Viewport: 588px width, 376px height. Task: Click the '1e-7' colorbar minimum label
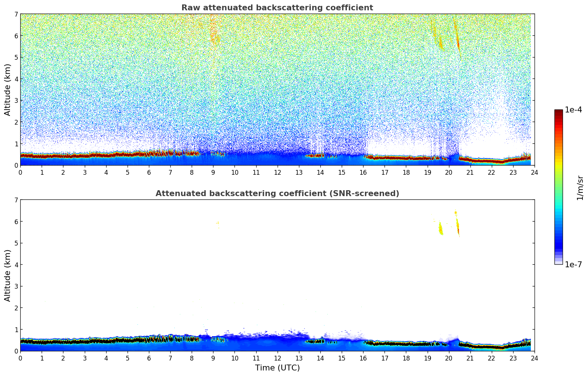574,265
